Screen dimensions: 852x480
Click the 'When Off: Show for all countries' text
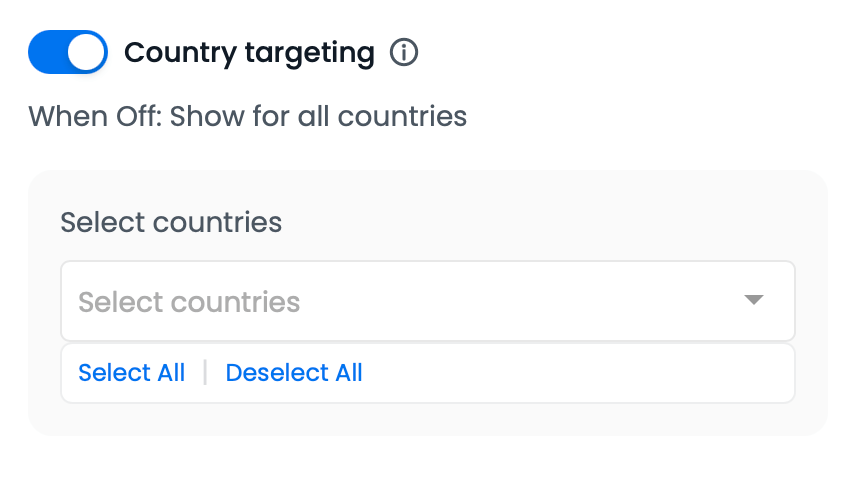point(247,117)
